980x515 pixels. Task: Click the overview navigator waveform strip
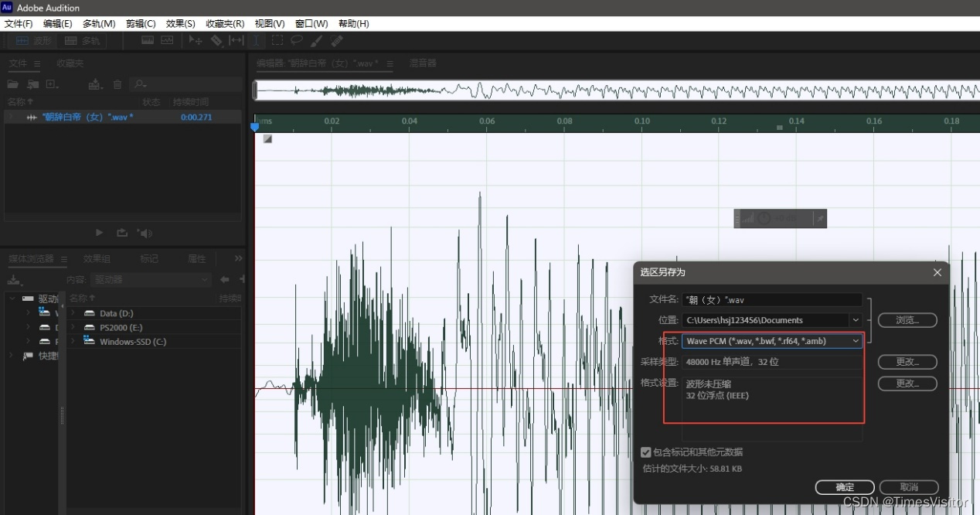pyautogui.click(x=617, y=90)
